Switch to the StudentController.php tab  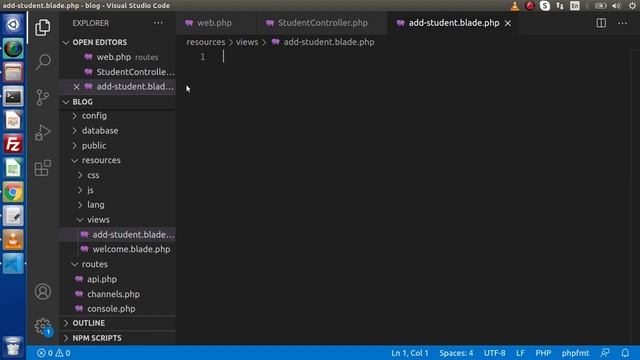click(x=322, y=23)
